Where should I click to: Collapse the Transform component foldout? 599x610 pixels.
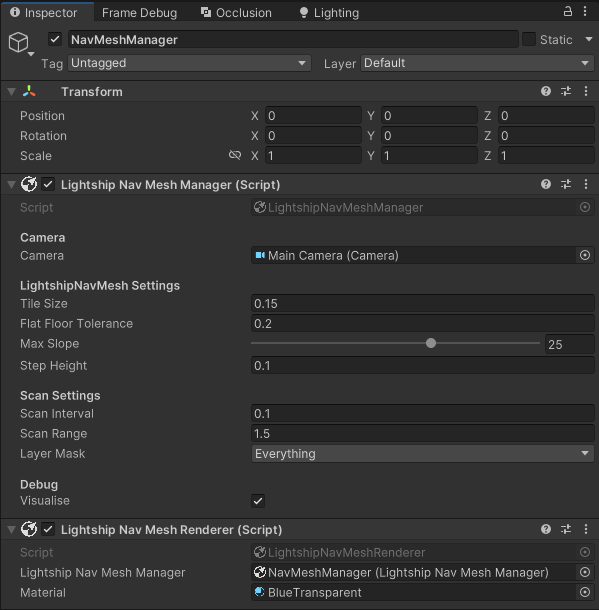click(12, 92)
